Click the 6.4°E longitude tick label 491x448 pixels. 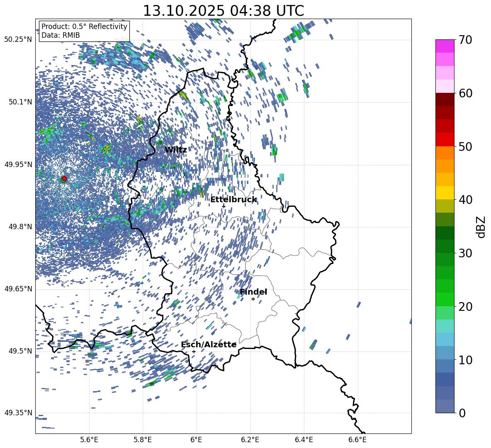(x=304, y=440)
